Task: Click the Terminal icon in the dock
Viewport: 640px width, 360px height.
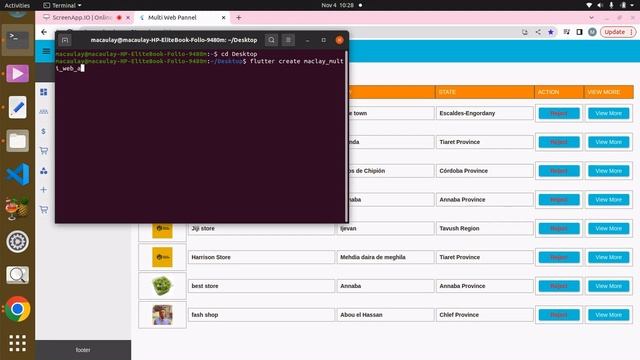Action: (18, 40)
